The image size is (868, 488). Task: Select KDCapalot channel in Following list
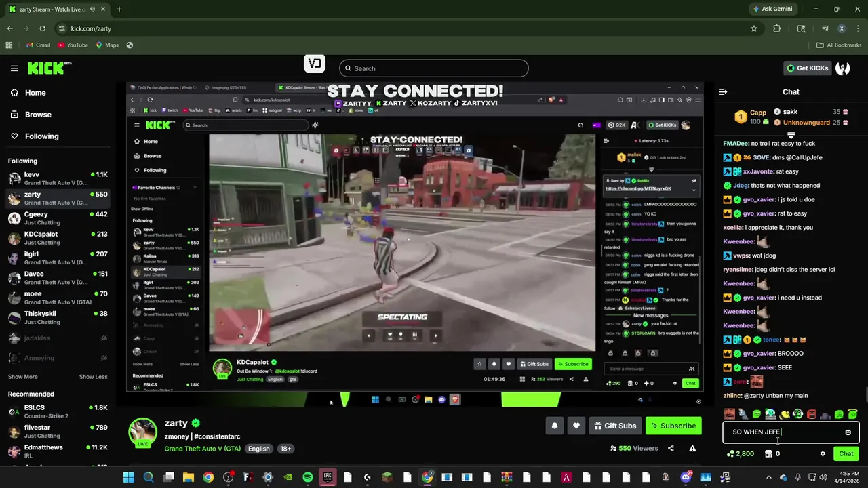[57, 238]
